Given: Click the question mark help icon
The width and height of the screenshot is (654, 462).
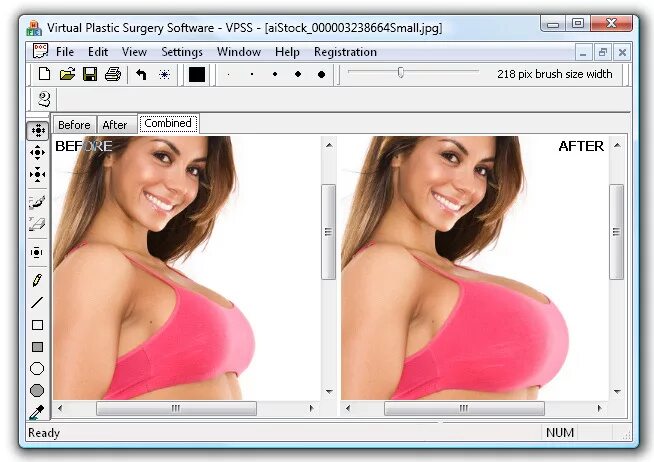Looking at the screenshot, I should pyautogui.click(x=44, y=99).
